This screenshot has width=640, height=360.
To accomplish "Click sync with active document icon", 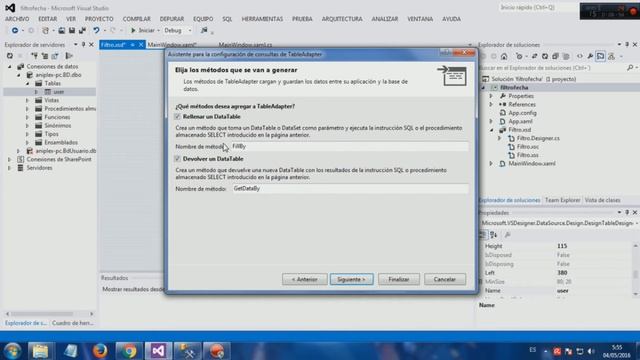I will coord(534,56).
